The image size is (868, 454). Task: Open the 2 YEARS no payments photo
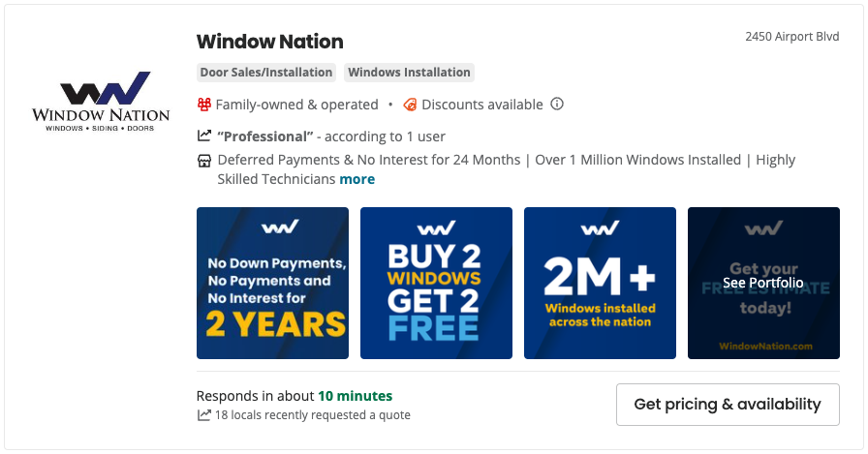(x=272, y=283)
